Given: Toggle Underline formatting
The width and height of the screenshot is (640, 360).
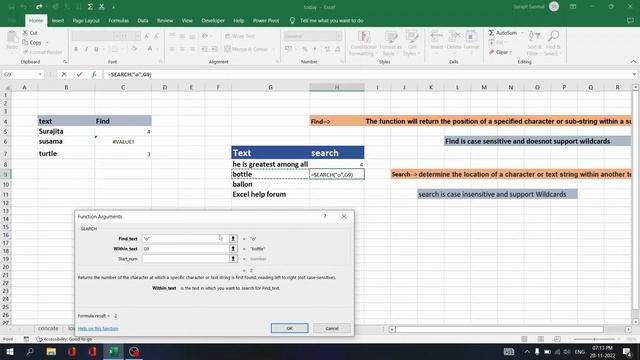Looking at the screenshot, I should 96,49.
